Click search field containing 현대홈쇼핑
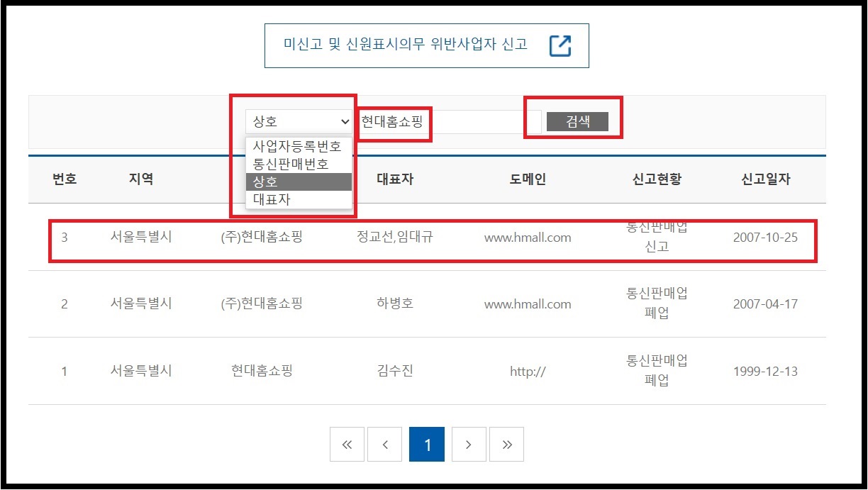 click(x=450, y=122)
